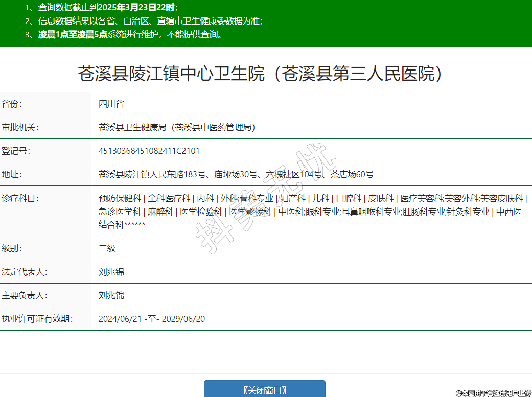This screenshot has height=397, width=532.
Task: Select the 审批机关 row label
Action: pyautogui.click(x=20, y=128)
